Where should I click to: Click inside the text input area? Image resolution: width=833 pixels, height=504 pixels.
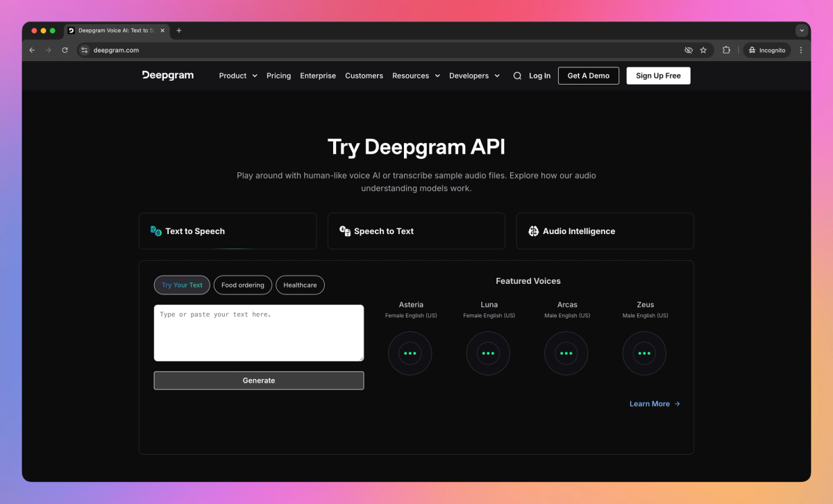tap(259, 333)
